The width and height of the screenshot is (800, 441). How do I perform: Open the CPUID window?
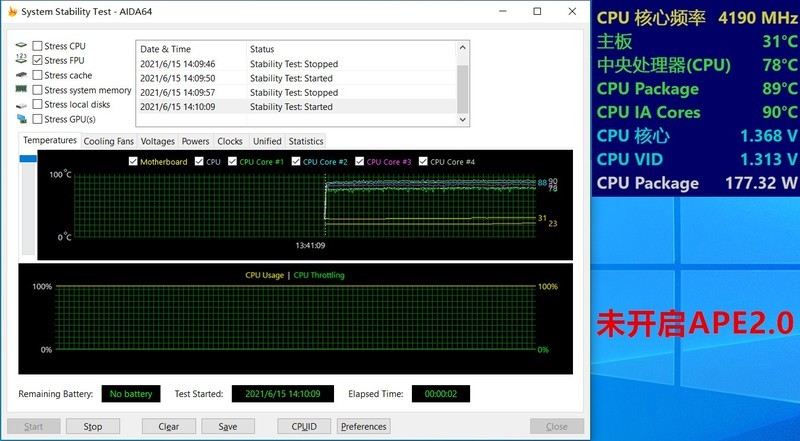(304, 426)
